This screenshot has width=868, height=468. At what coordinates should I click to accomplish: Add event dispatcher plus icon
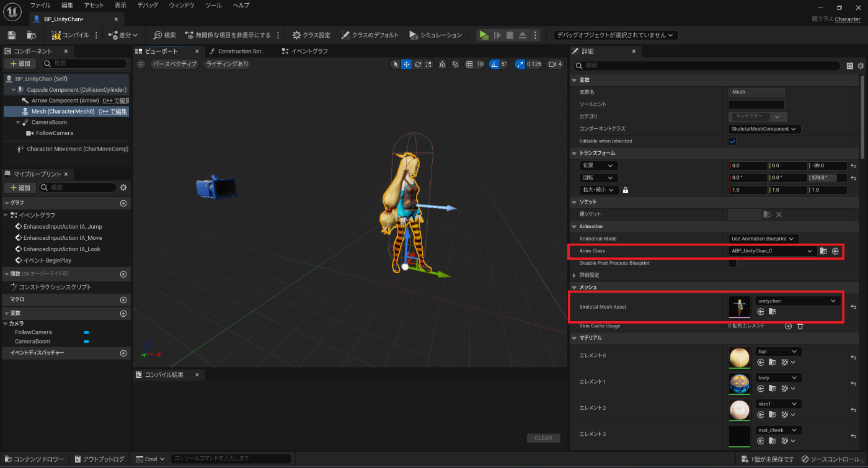pyautogui.click(x=123, y=353)
